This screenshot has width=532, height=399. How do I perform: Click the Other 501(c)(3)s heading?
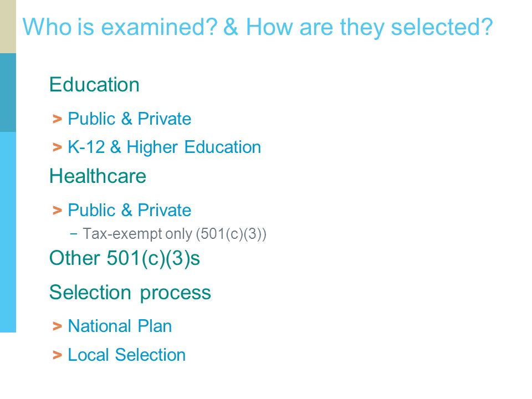[x=125, y=258]
